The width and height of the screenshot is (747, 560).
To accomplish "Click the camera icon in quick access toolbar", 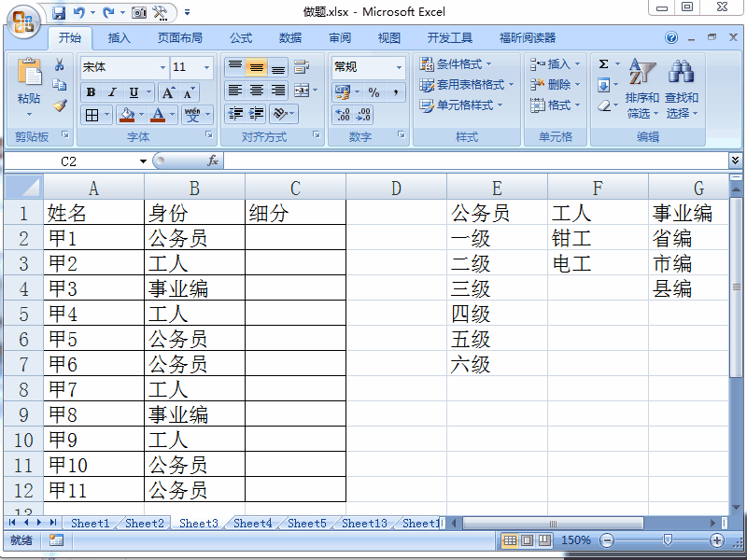I will (x=139, y=13).
